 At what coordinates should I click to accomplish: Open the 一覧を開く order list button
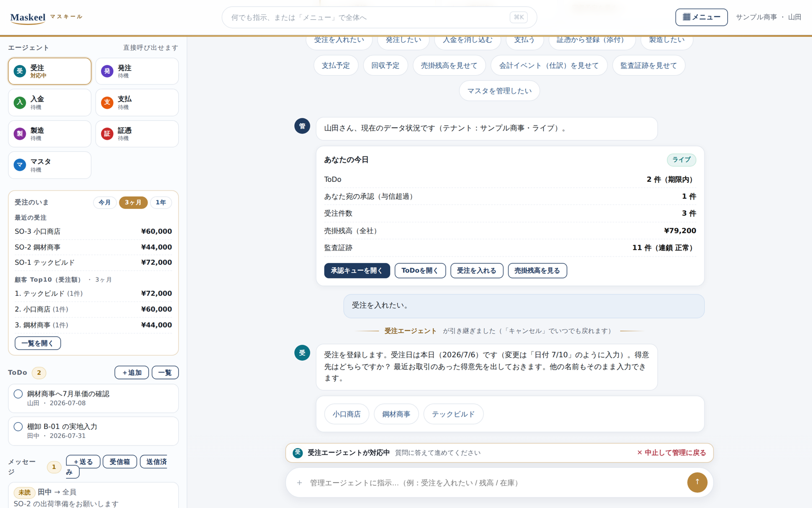(x=38, y=343)
